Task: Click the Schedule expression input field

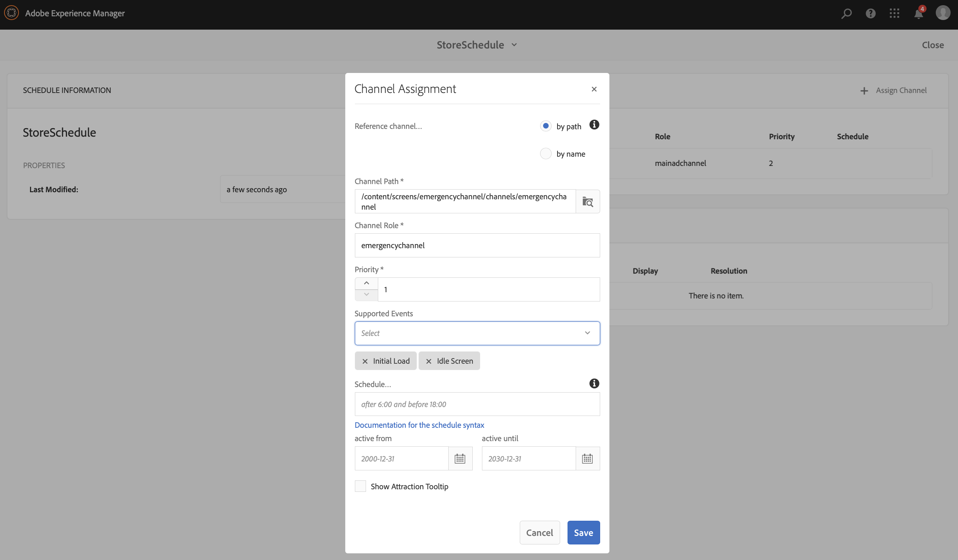Action: (477, 404)
